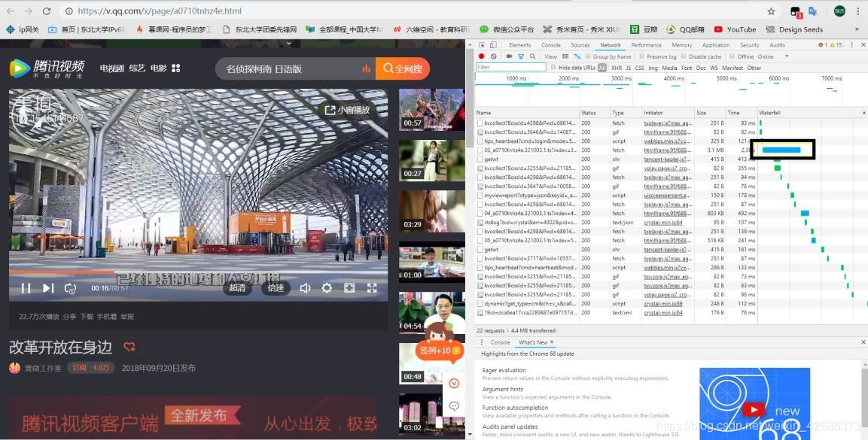Viewport: 868px width, 440px height.
Task: Stop recording the network log
Action: (482, 56)
